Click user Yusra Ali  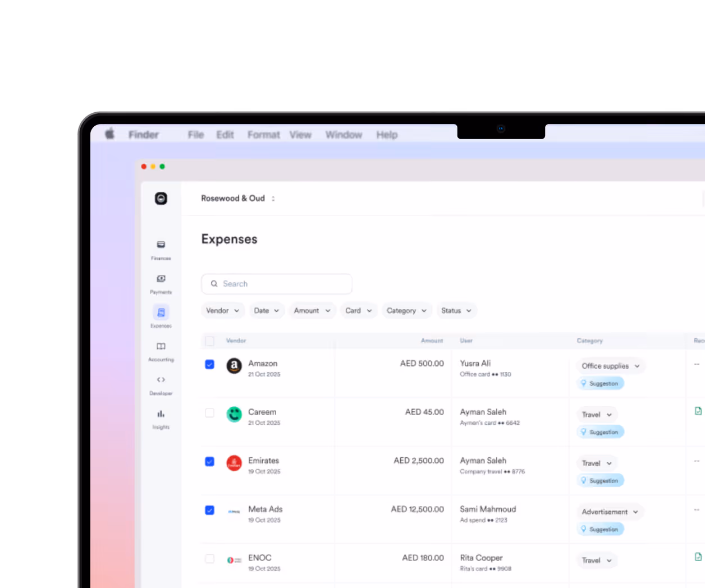tap(475, 364)
